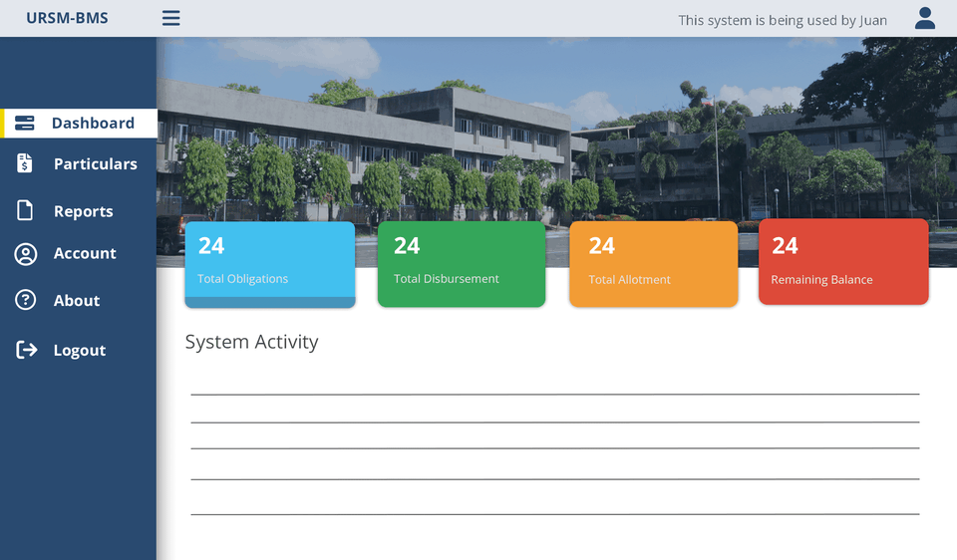This screenshot has width=957, height=560.
Task: Click the Logout arrow icon
Action: pos(26,350)
